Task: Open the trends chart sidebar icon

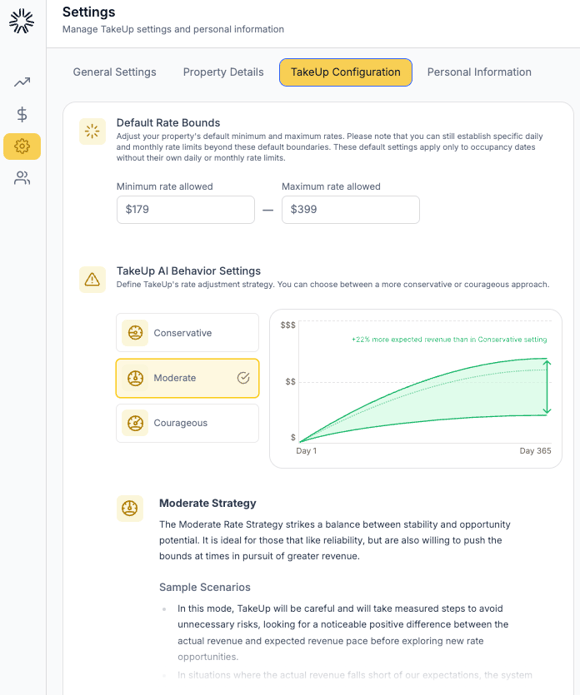Action: tap(22, 82)
